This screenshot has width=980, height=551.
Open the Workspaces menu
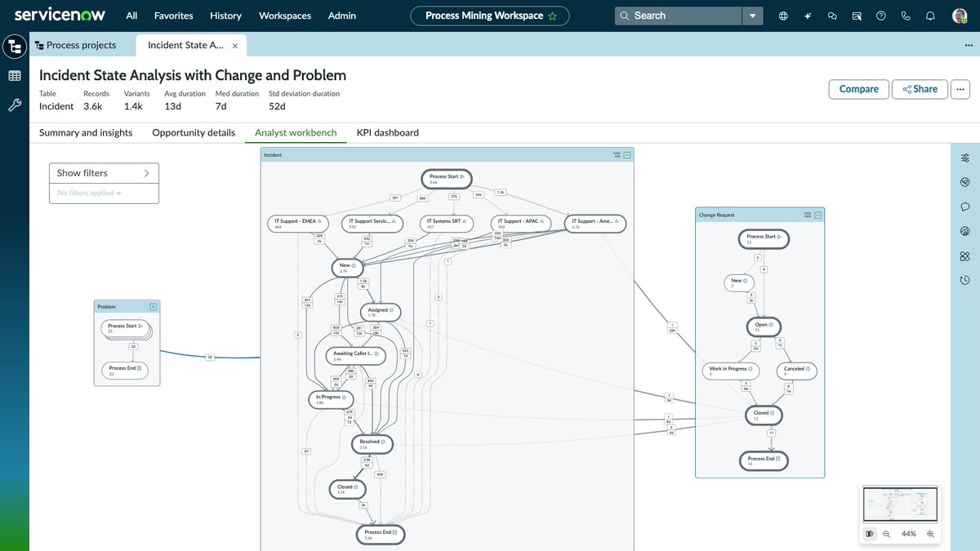[x=285, y=16]
